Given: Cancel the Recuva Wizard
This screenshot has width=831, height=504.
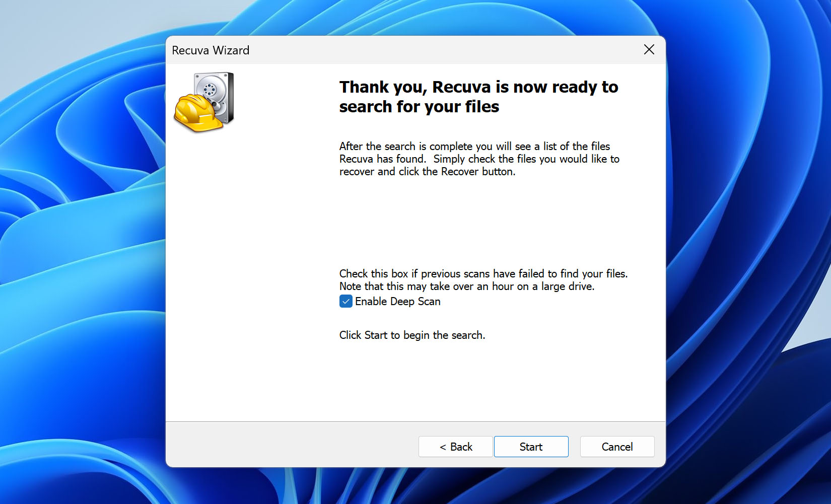Looking at the screenshot, I should [617, 447].
